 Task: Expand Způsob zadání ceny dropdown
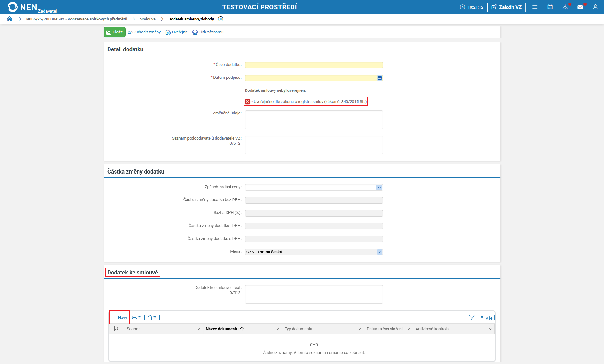coord(379,187)
